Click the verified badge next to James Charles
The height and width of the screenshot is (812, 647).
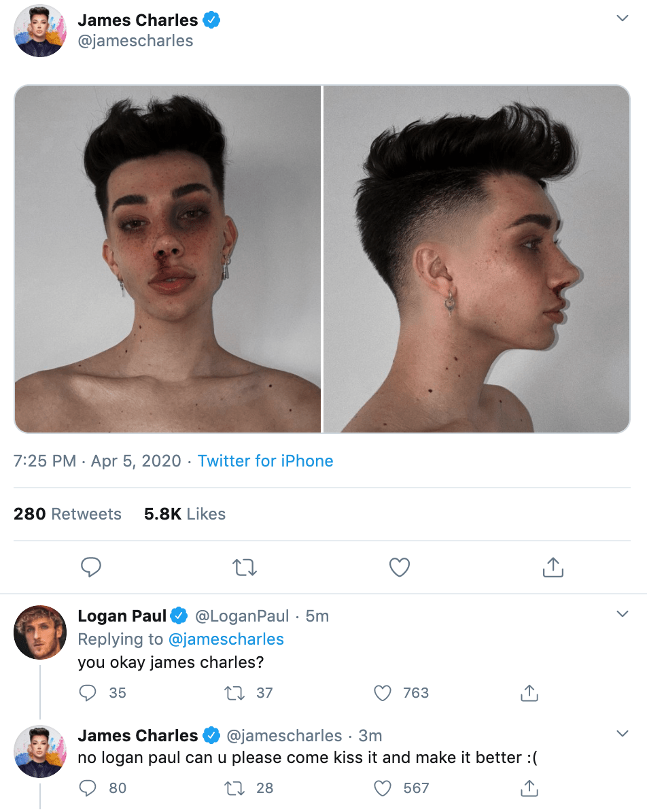[210, 20]
